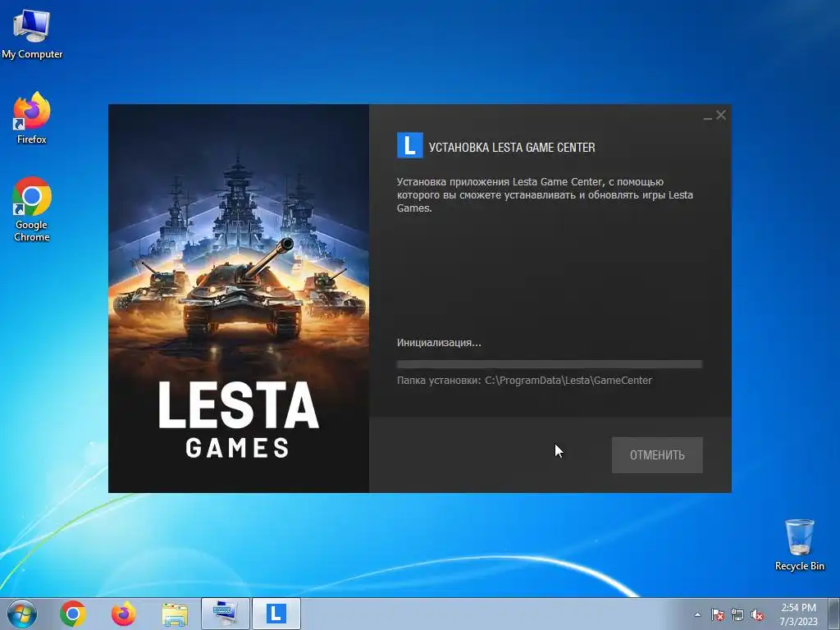Screen dimensions: 840x630
Task: Click the muted volume tray icon
Action: 757,615
